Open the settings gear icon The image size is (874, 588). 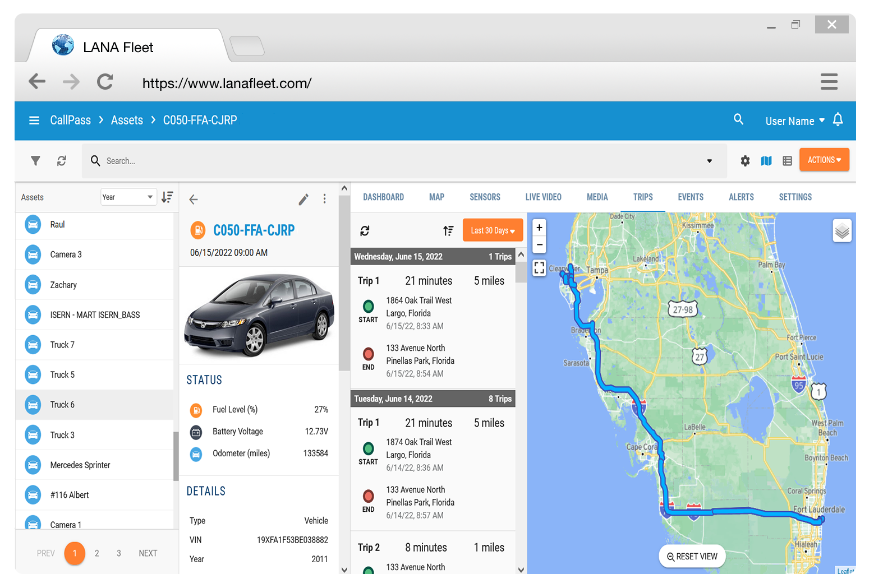click(x=745, y=161)
